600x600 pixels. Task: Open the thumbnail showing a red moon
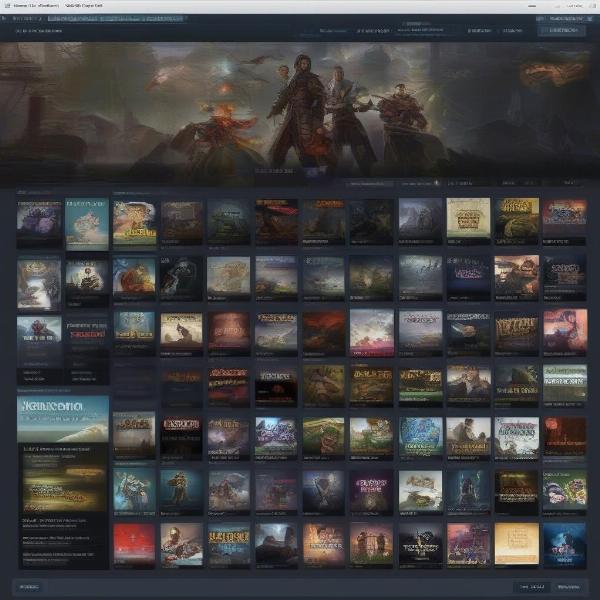click(x=564, y=436)
